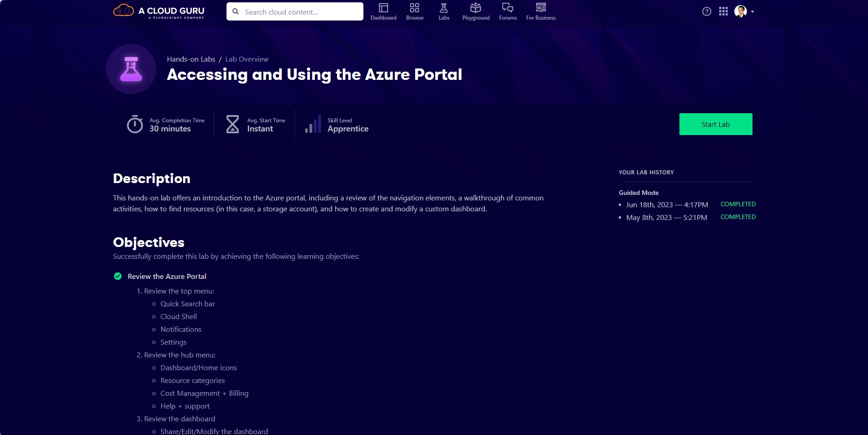This screenshot has width=868, height=435.
Task: Click the May 8th, 2023 lab history entry
Action: [x=667, y=217]
